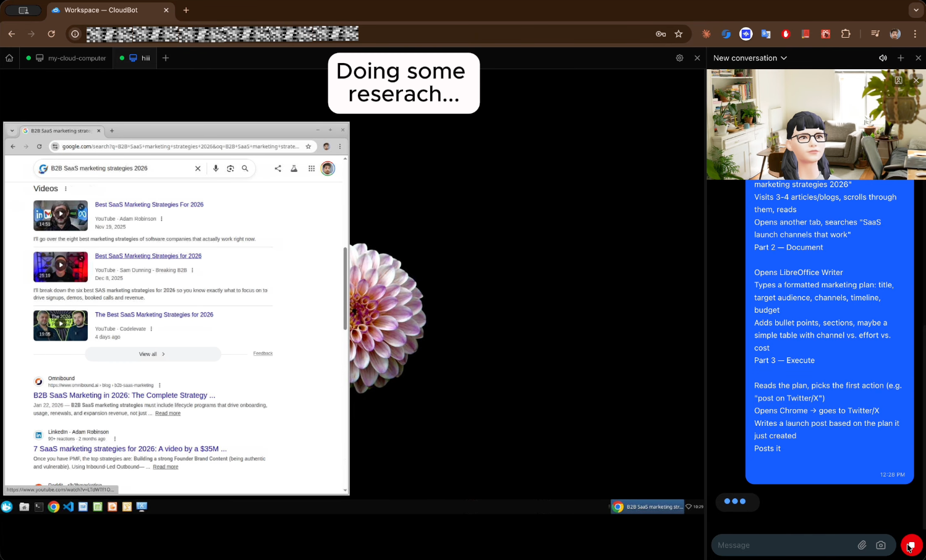The image size is (926, 560).
Task: Open the Google apps grid icon
Action: (x=312, y=168)
